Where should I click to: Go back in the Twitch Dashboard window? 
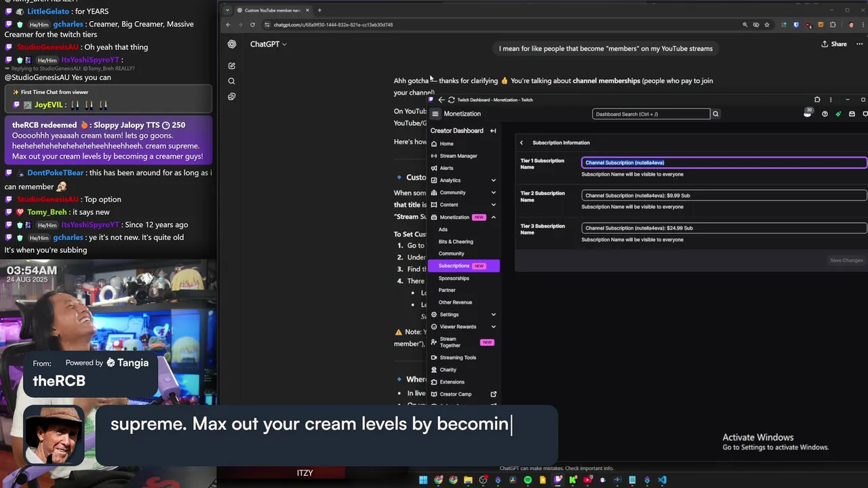441,100
